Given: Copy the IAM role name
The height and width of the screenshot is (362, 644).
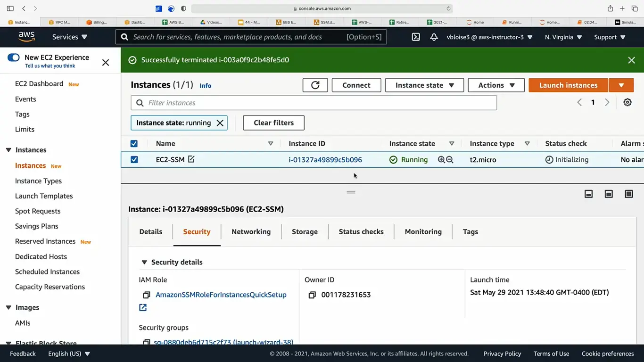Looking at the screenshot, I should [x=147, y=295].
